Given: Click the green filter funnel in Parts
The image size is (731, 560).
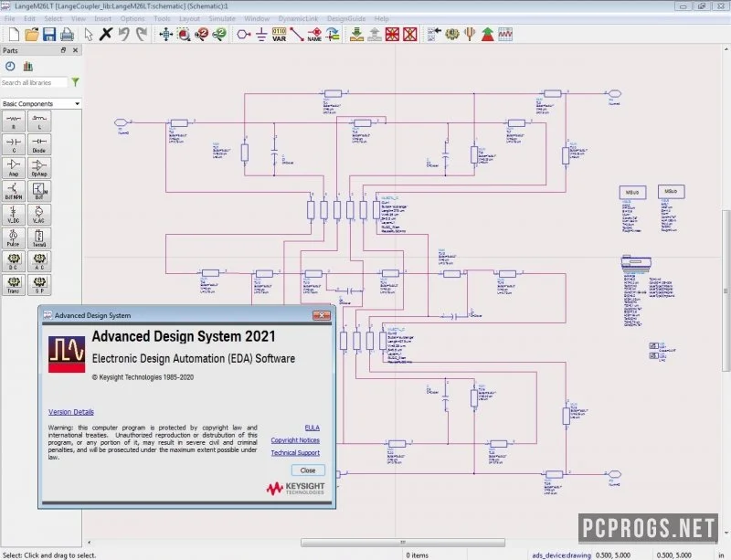Looking at the screenshot, I should pos(75,82).
